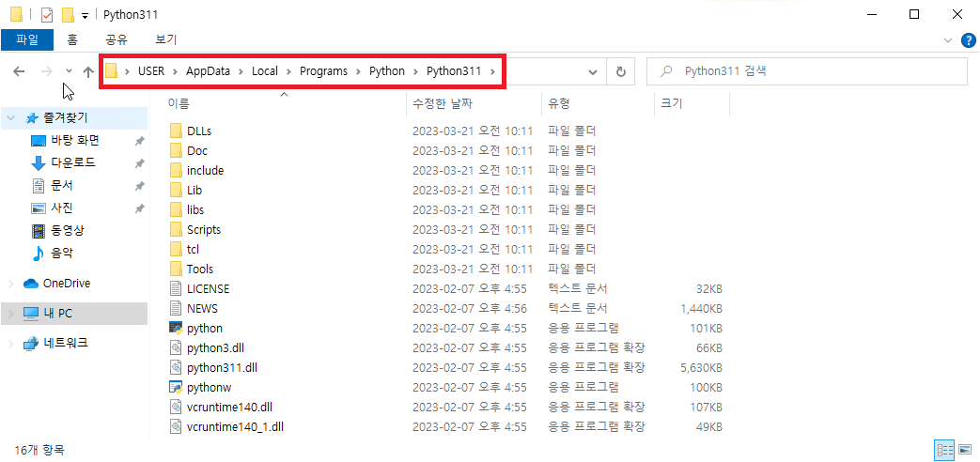The height and width of the screenshot is (462, 980).
Task: Expand the OneDrive tree node
Action: pos(11,284)
